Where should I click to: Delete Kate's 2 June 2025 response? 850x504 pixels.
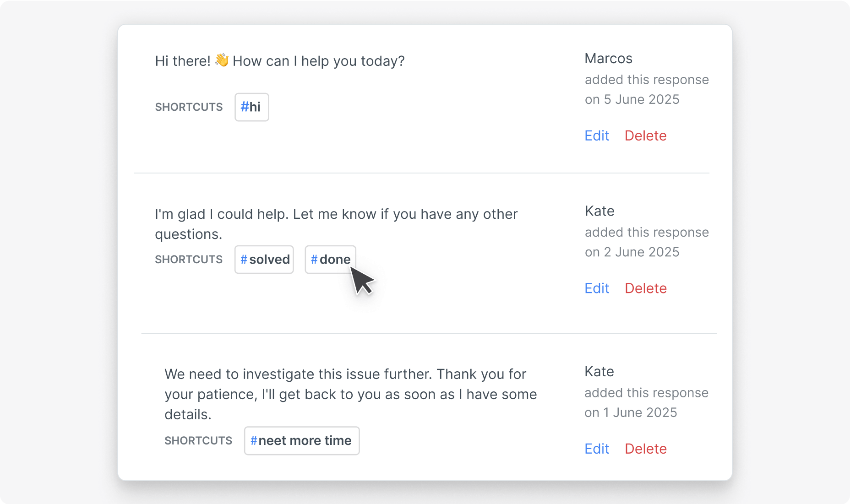(x=645, y=288)
